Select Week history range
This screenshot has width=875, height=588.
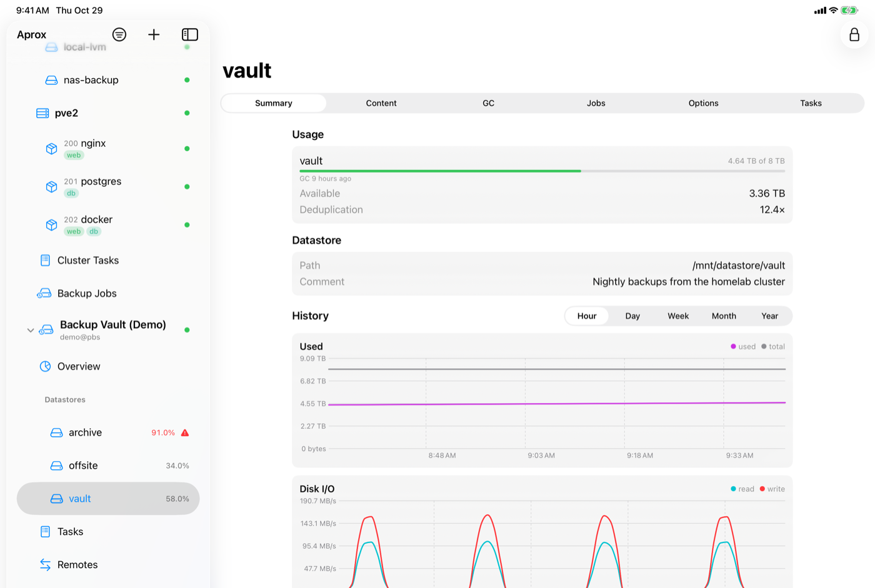[678, 316]
